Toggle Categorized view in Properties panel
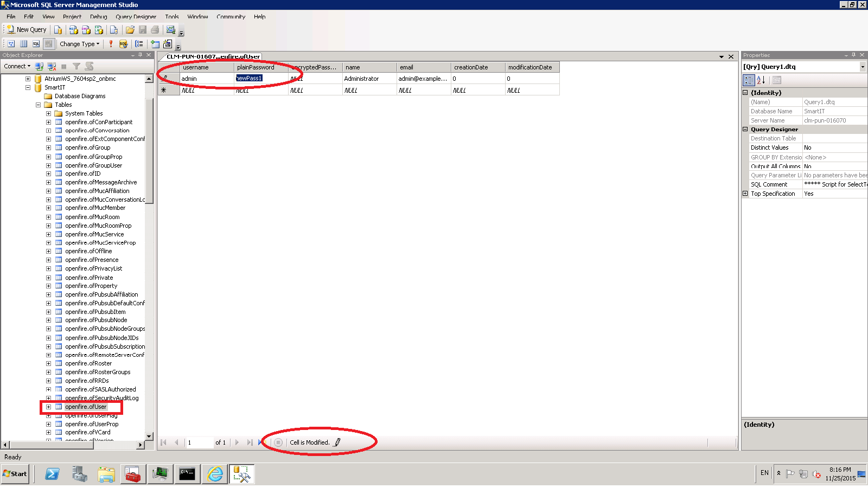 [x=749, y=80]
